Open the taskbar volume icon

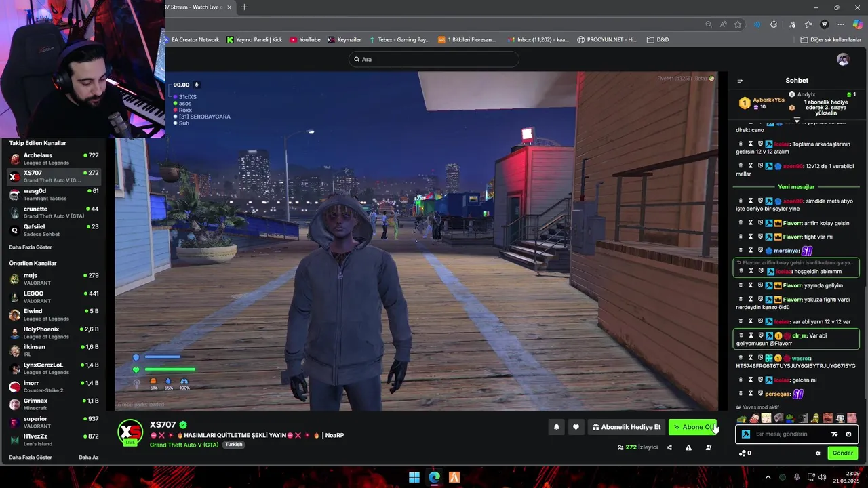click(x=822, y=477)
